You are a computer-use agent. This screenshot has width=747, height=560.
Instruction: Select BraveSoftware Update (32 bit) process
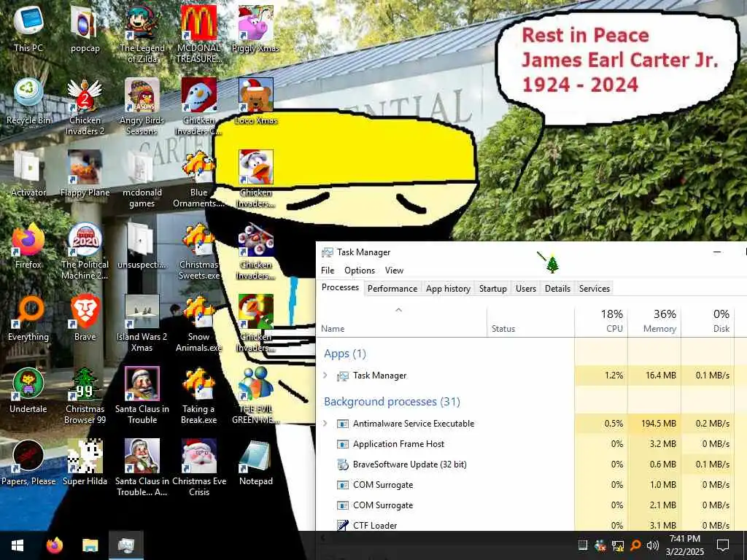(532, 464)
